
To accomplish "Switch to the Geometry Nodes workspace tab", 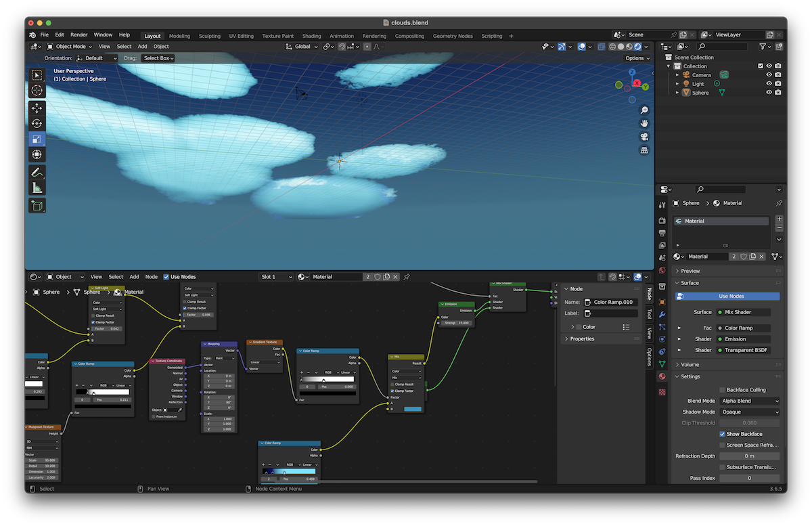I will click(453, 36).
